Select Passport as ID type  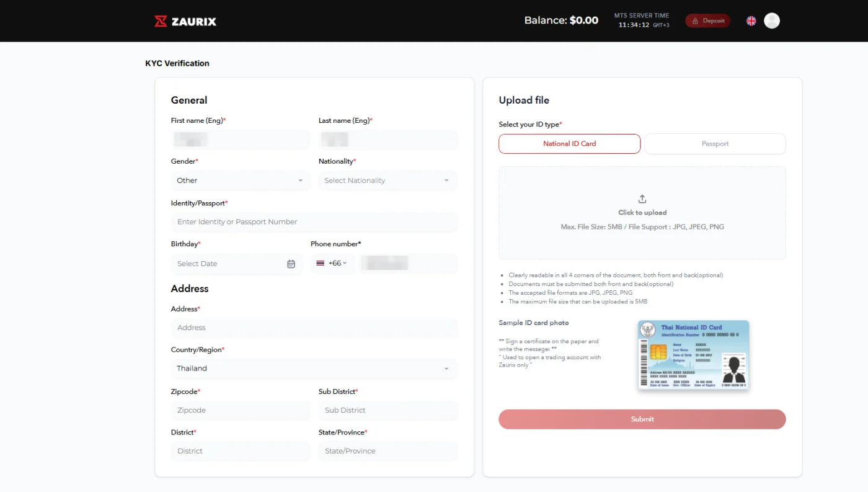715,144
